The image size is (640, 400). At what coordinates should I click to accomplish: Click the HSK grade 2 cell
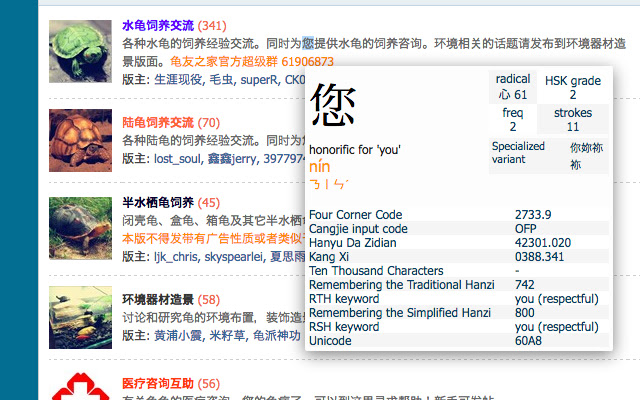(573, 87)
